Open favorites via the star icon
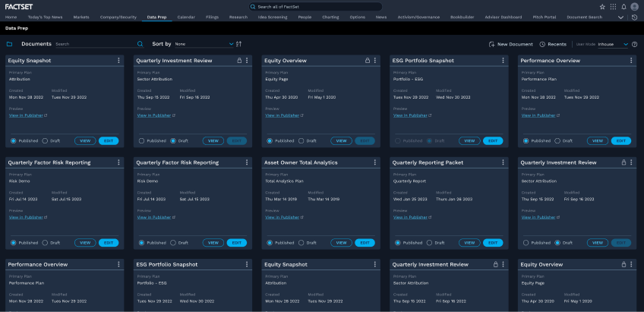644x312 pixels. 602,7
